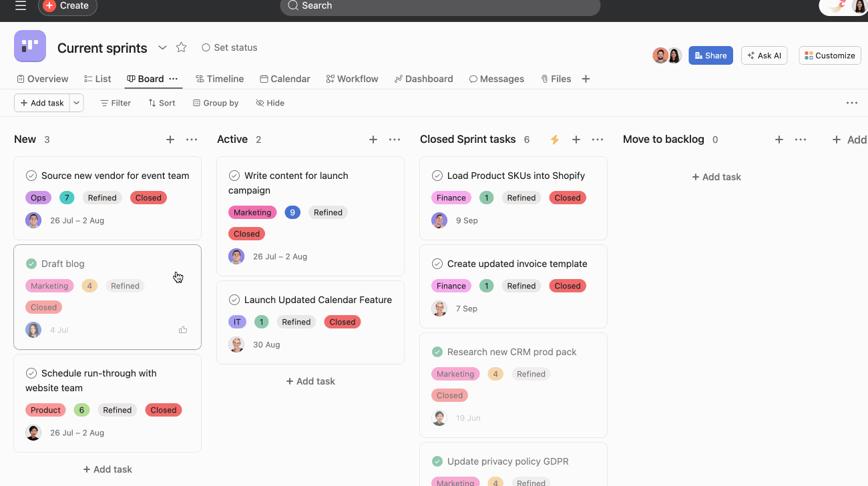This screenshot has height=486, width=868.
Task: Open the Current sprints title dropdown
Action: pyautogui.click(x=162, y=47)
